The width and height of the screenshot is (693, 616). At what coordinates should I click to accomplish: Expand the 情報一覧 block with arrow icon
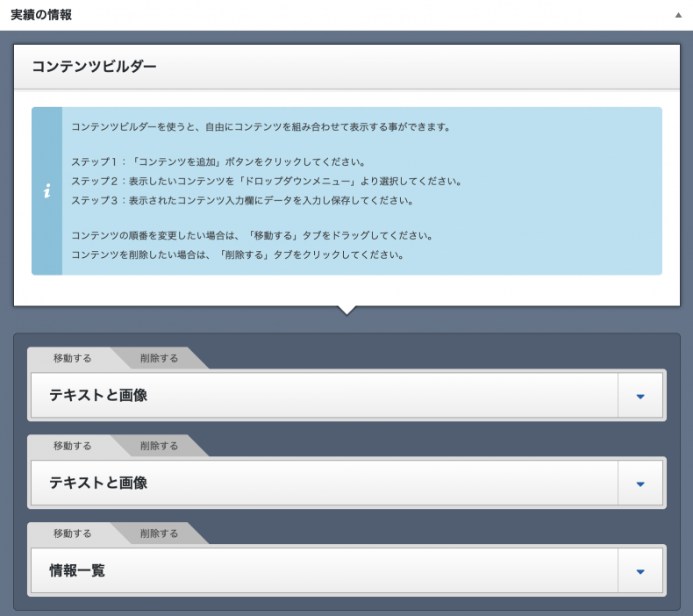[x=639, y=571]
